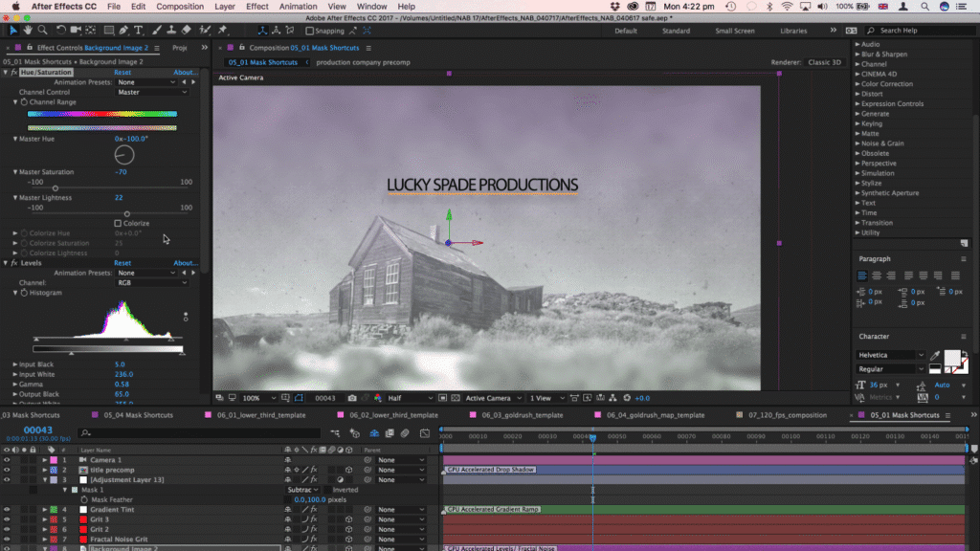980x551 pixels.
Task: Select the Rotation tool
Action: tap(61, 31)
